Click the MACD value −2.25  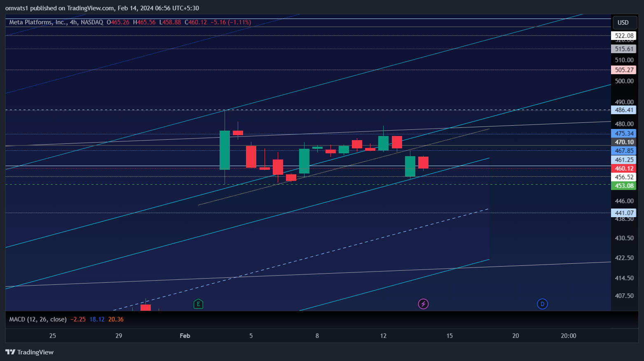[78, 319]
